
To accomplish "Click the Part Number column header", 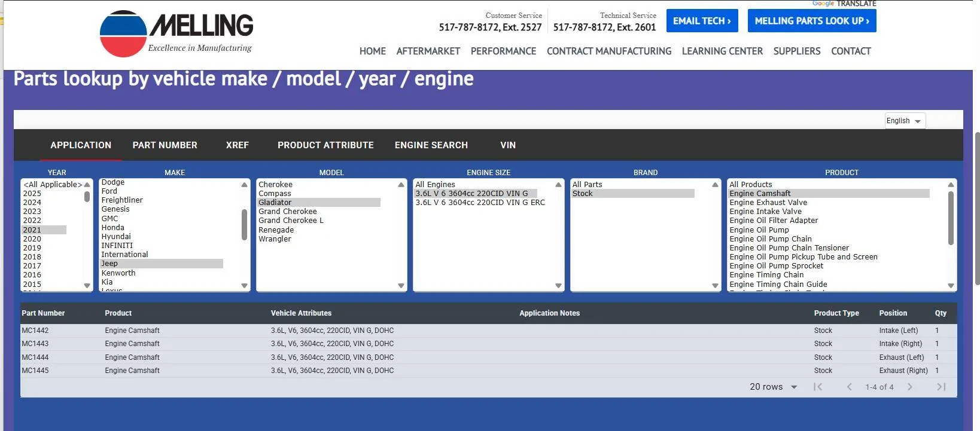I will point(43,313).
